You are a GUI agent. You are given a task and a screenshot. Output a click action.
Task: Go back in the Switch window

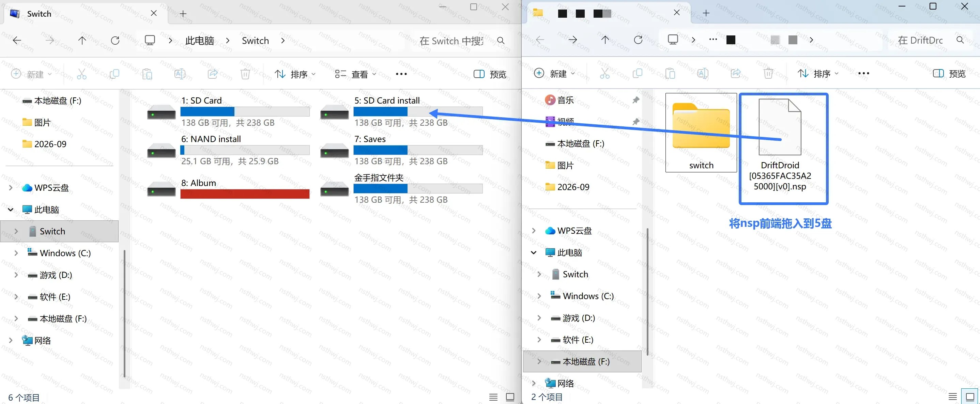click(x=17, y=40)
